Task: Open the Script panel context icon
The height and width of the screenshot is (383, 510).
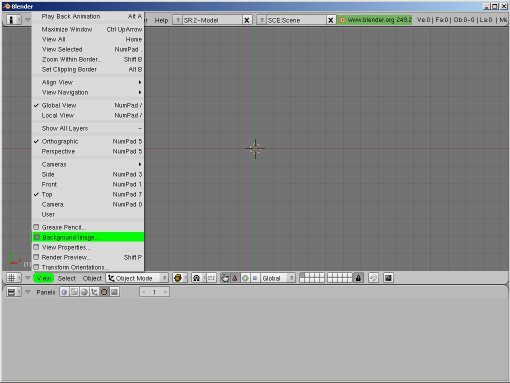Action: 74,292
